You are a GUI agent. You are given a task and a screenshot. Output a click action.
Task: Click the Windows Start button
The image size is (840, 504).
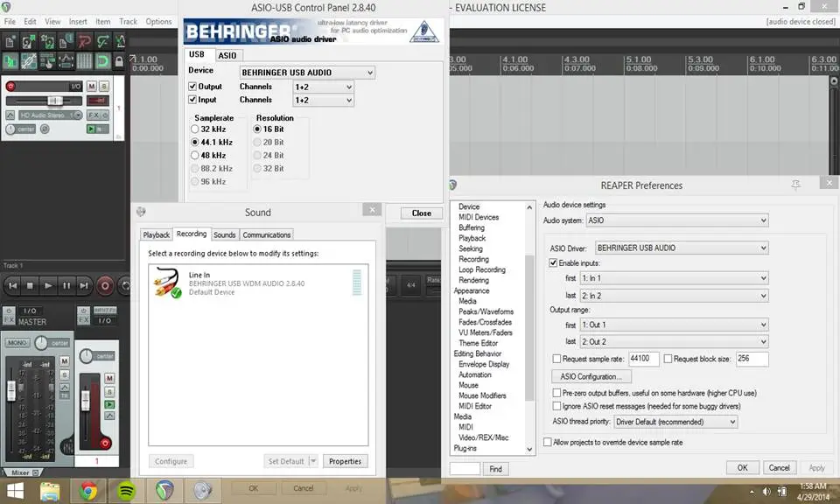15,491
